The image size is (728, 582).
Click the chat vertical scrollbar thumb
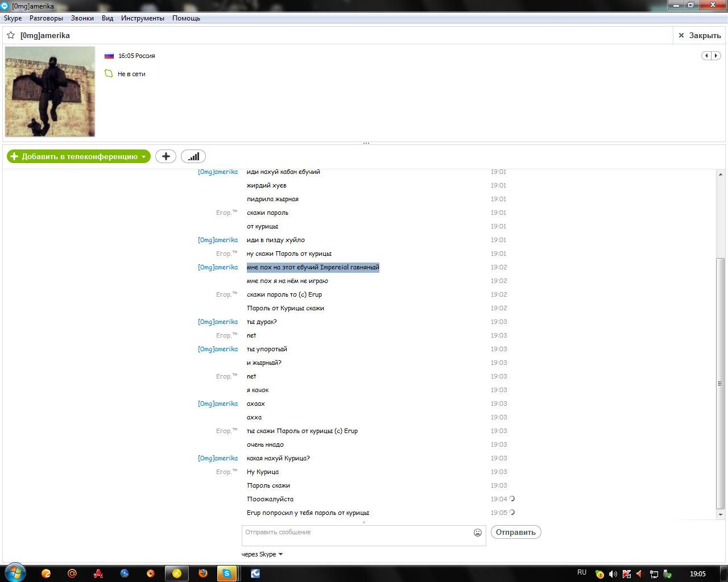coord(721,384)
